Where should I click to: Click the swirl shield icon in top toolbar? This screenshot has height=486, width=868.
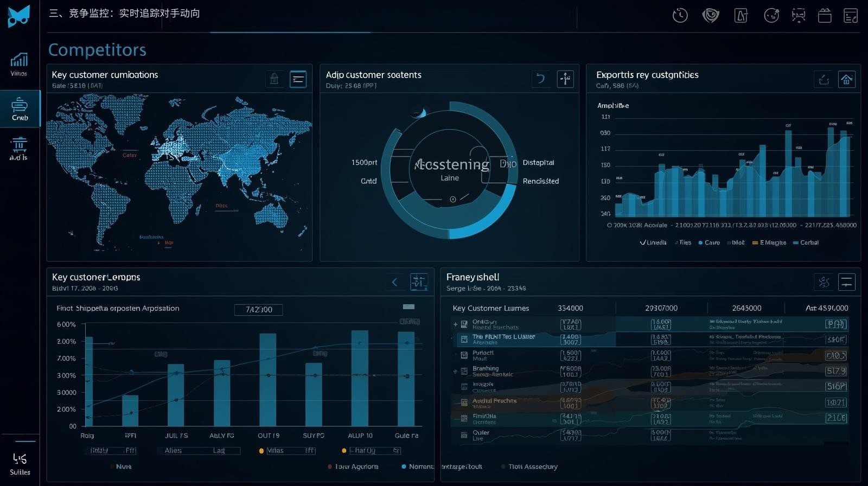pos(711,16)
